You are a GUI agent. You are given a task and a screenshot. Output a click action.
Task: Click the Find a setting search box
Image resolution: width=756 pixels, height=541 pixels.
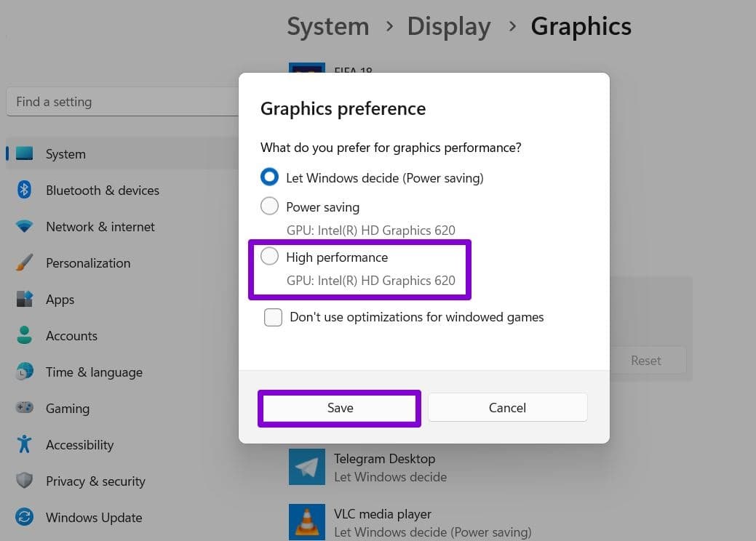pyautogui.click(x=122, y=102)
